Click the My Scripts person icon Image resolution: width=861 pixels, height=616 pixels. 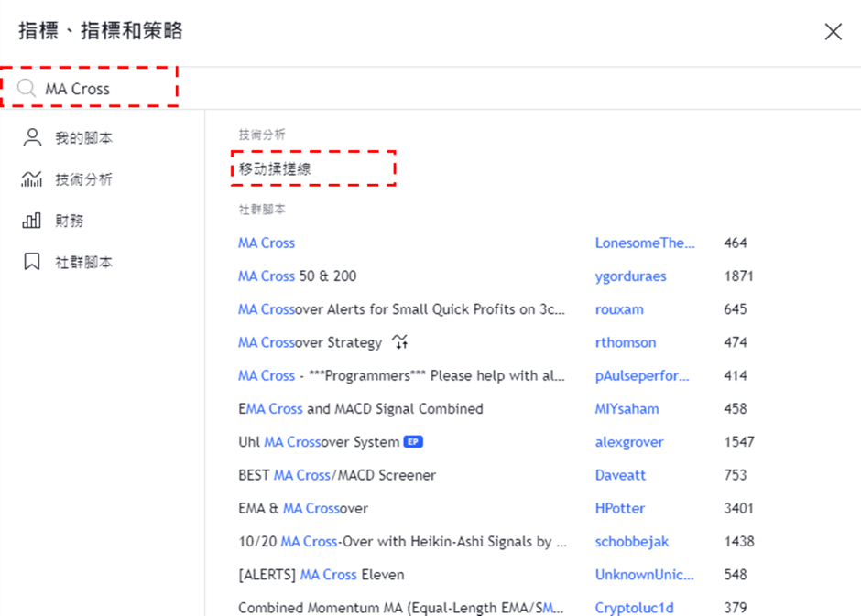tap(32, 138)
